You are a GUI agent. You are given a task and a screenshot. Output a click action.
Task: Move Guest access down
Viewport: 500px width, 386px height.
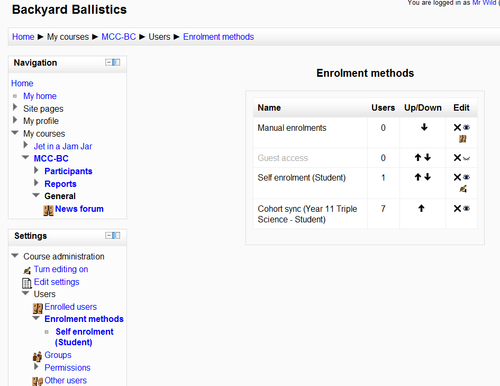point(428,157)
